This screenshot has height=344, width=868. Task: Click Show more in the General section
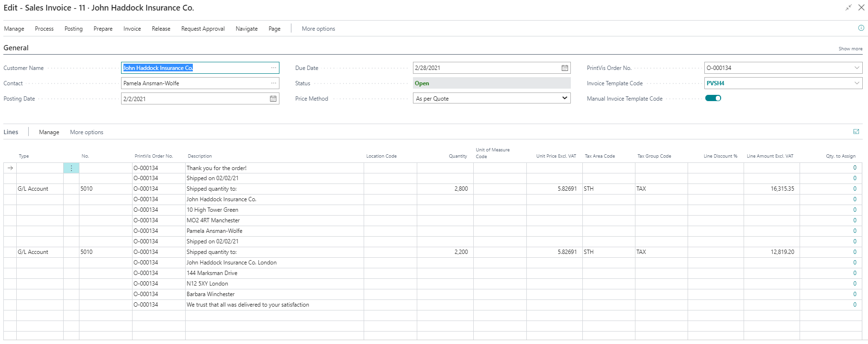[x=850, y=49]
